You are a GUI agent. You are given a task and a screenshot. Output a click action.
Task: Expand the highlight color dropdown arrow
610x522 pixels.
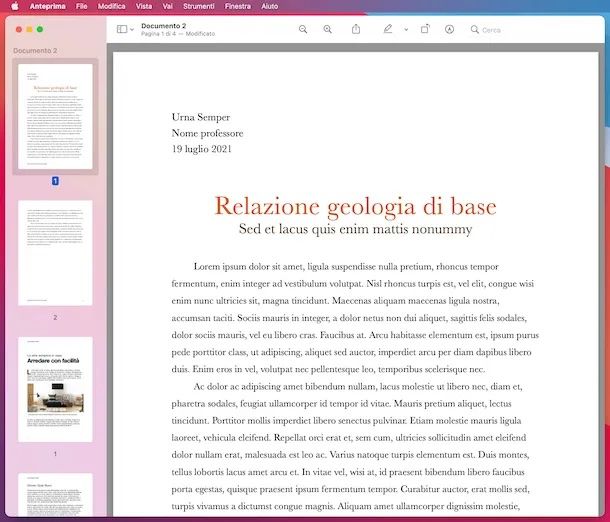406,30
